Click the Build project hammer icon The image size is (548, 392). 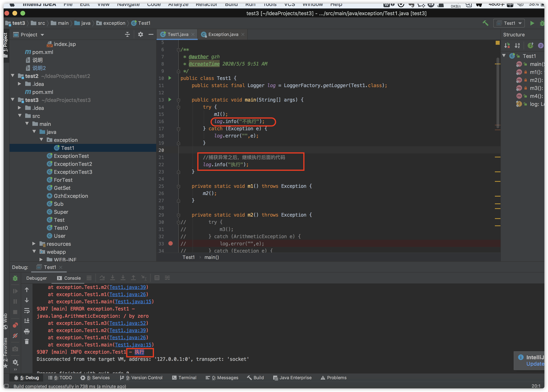point(485,23)
